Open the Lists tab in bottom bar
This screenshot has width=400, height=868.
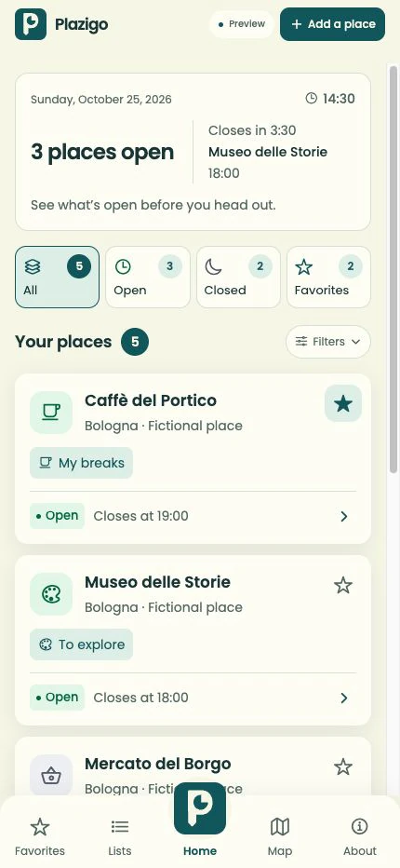point(120,836)
